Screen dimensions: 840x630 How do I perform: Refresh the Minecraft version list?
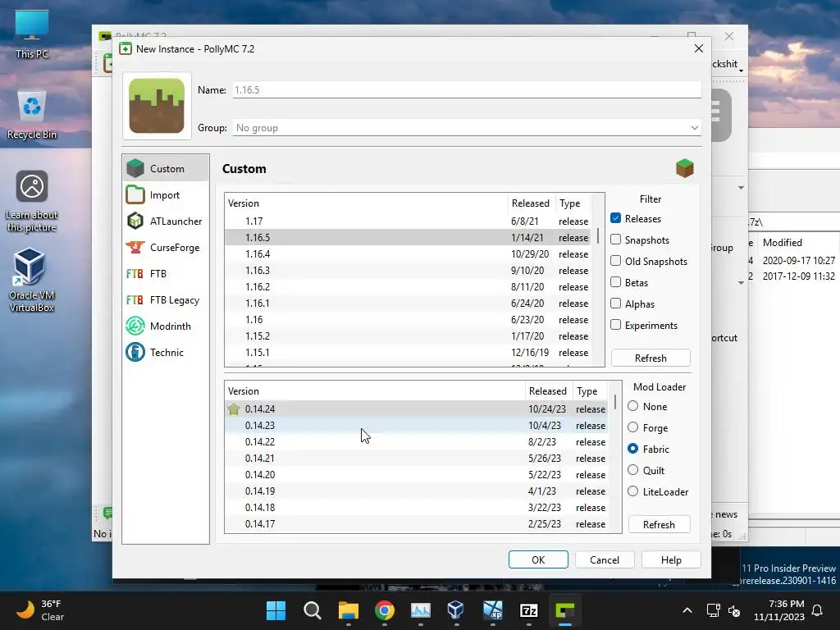[651, 358]
